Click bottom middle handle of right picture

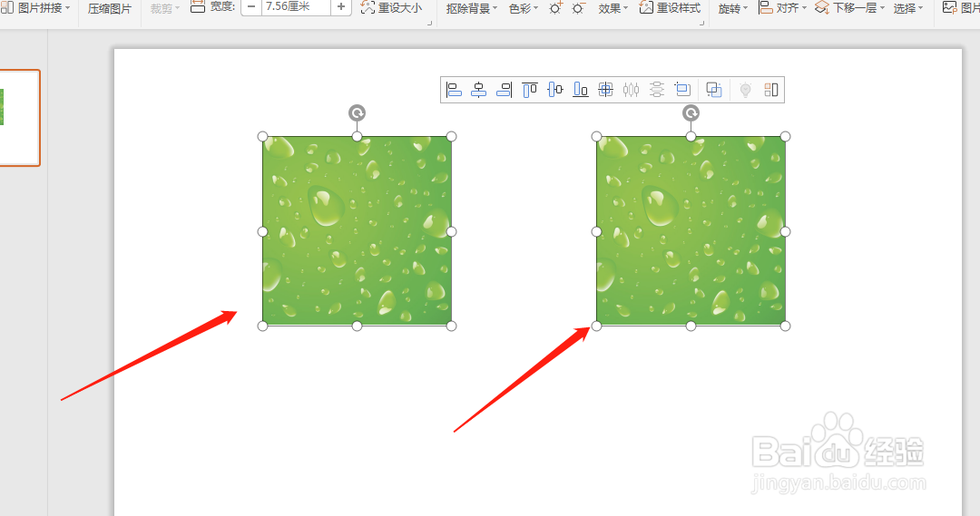pos(691,326)
